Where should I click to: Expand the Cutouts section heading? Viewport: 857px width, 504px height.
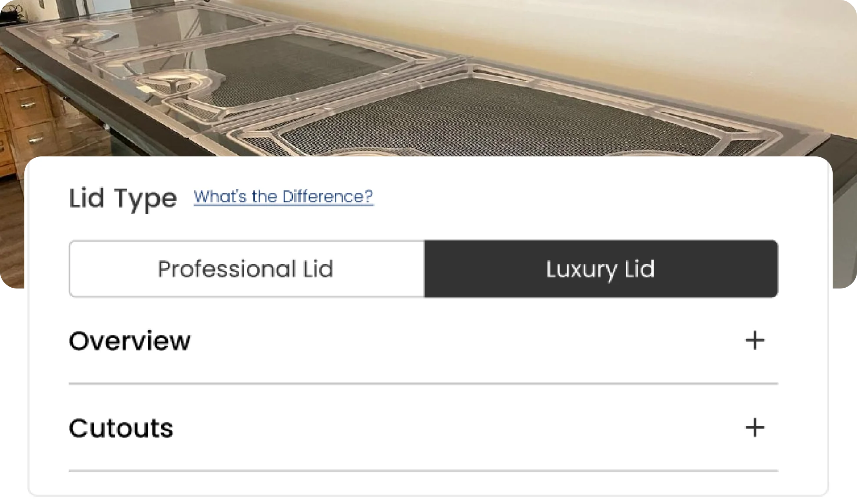pos(121,428)
